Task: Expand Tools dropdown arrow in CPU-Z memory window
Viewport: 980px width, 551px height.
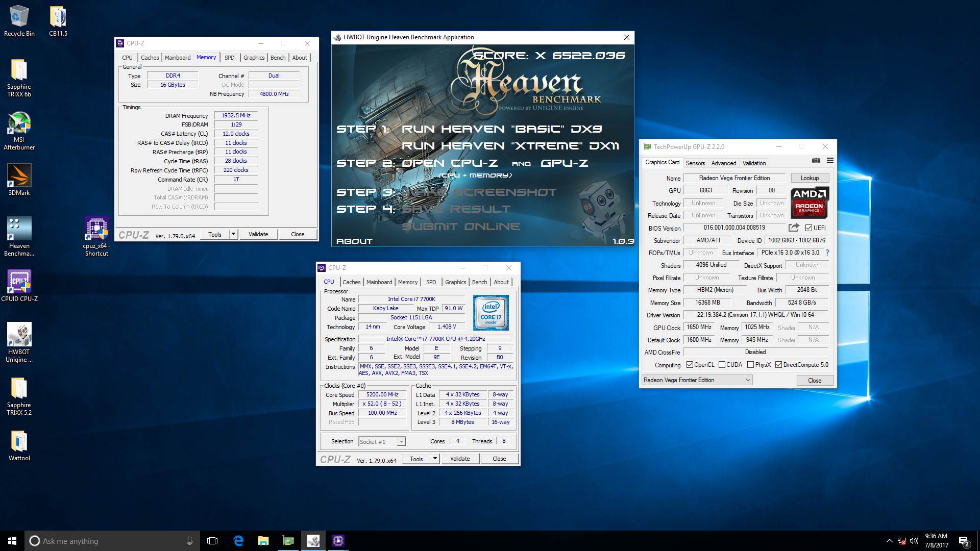Action: pyautogui.click(x=233, y=234)
